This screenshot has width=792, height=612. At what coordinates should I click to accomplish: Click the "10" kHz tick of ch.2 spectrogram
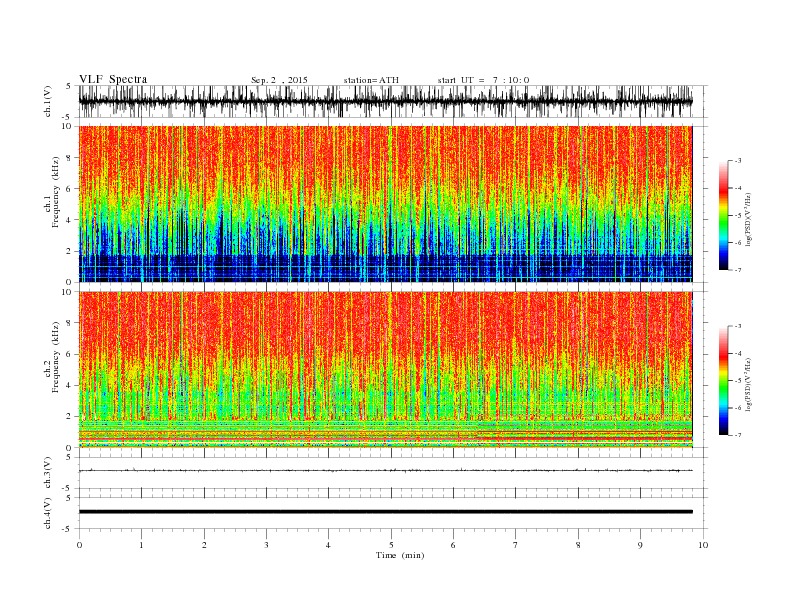point(67,292)
